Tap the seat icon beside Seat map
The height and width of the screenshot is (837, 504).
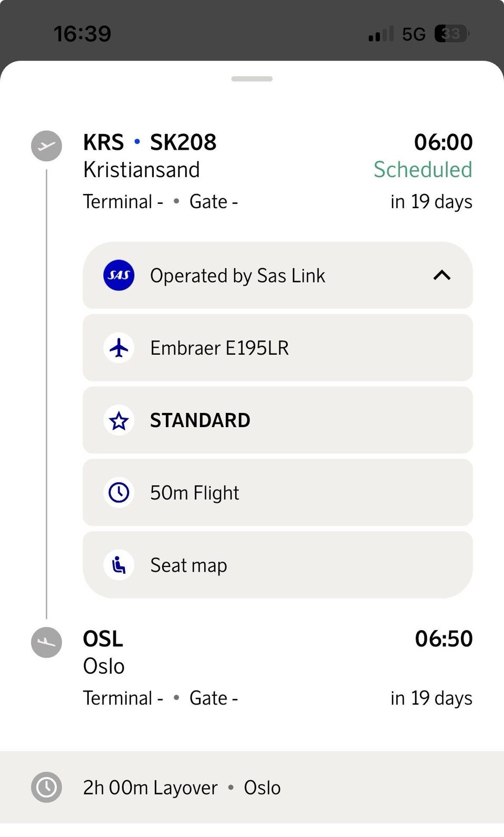click(119, 565)
